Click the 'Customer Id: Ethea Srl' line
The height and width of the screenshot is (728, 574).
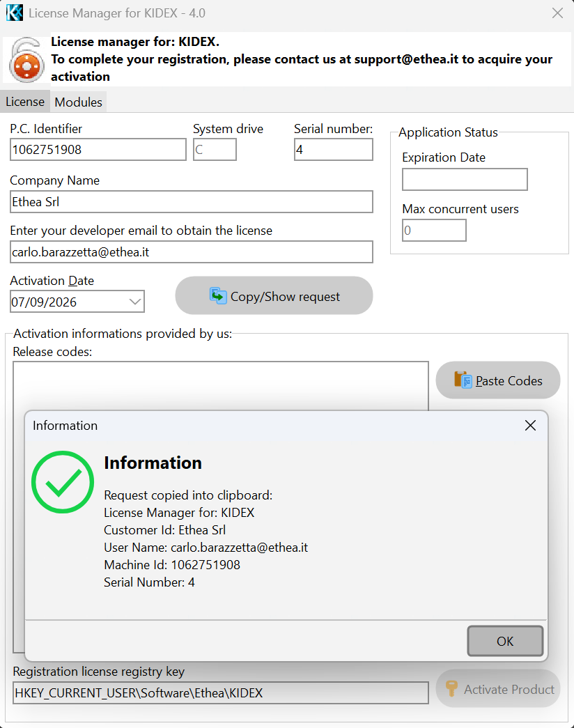coord(165,529)
